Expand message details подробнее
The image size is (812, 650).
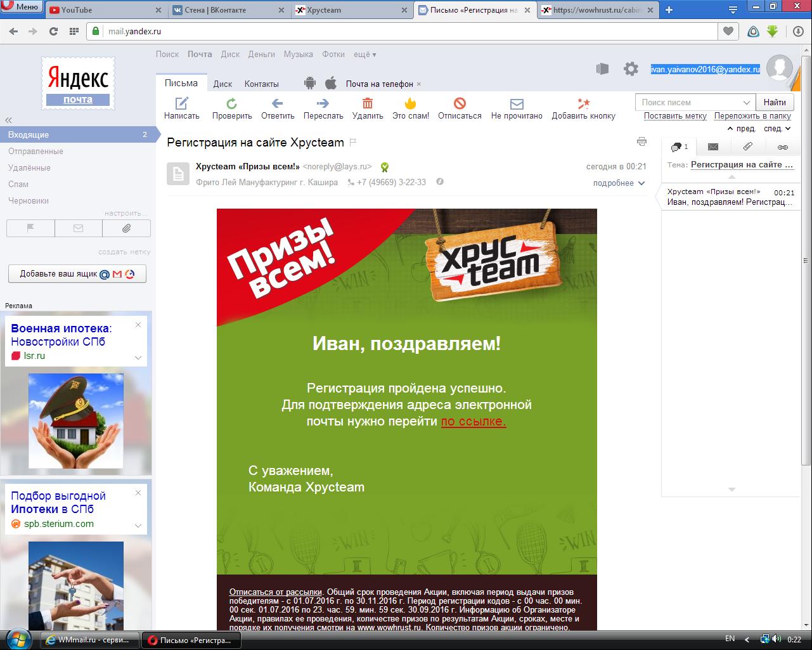coord(619,183)
